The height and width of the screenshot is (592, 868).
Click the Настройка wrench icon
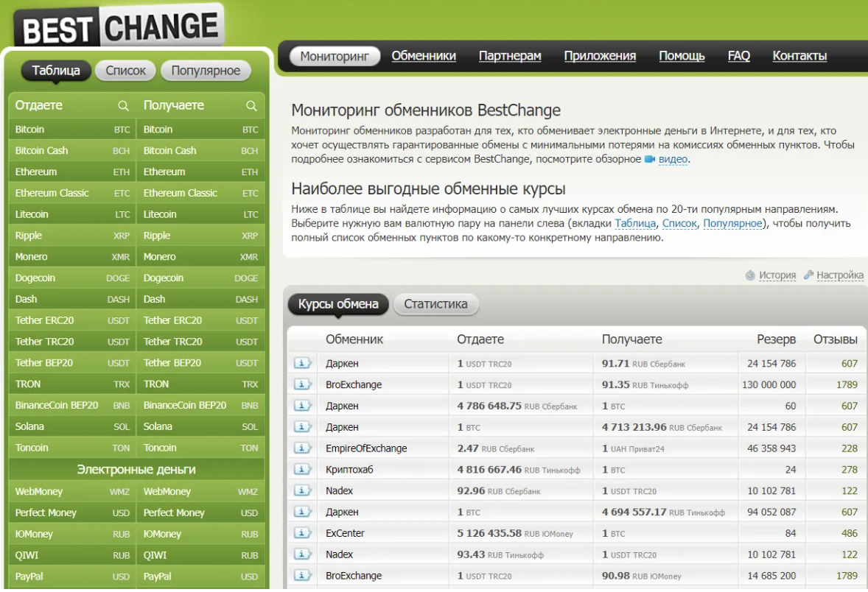tap(809, 275)
